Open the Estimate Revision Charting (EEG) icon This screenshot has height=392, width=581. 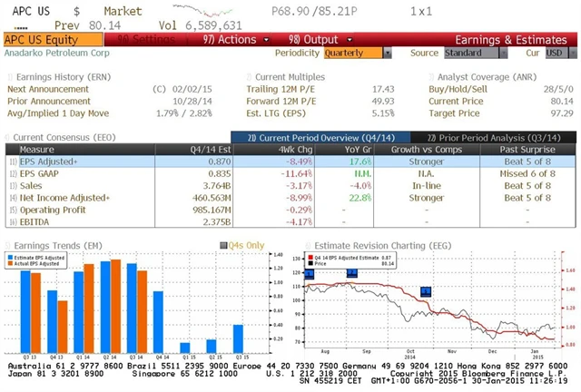coord(307,245)
